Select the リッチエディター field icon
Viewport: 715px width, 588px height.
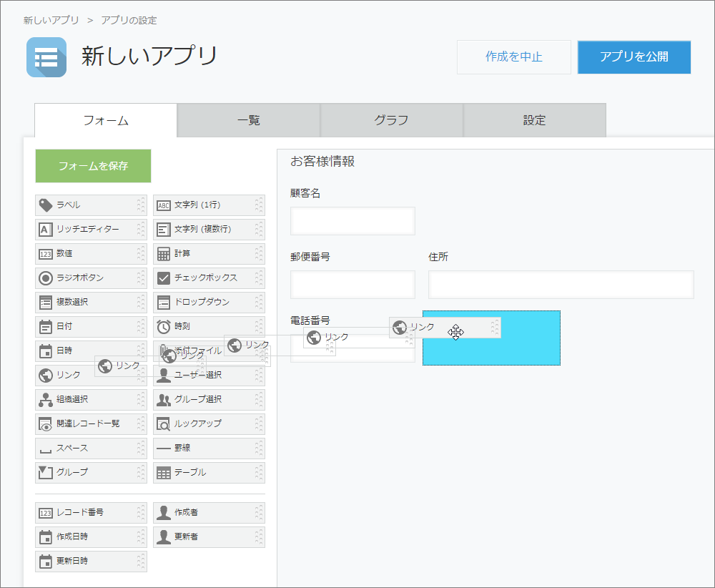pyautogui.click(x=45, y=230)
